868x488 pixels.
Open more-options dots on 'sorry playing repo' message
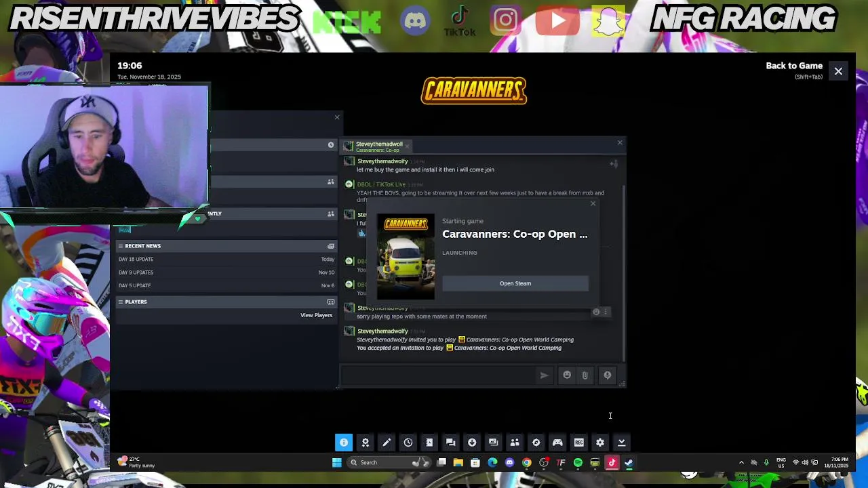tap(606, 312)
